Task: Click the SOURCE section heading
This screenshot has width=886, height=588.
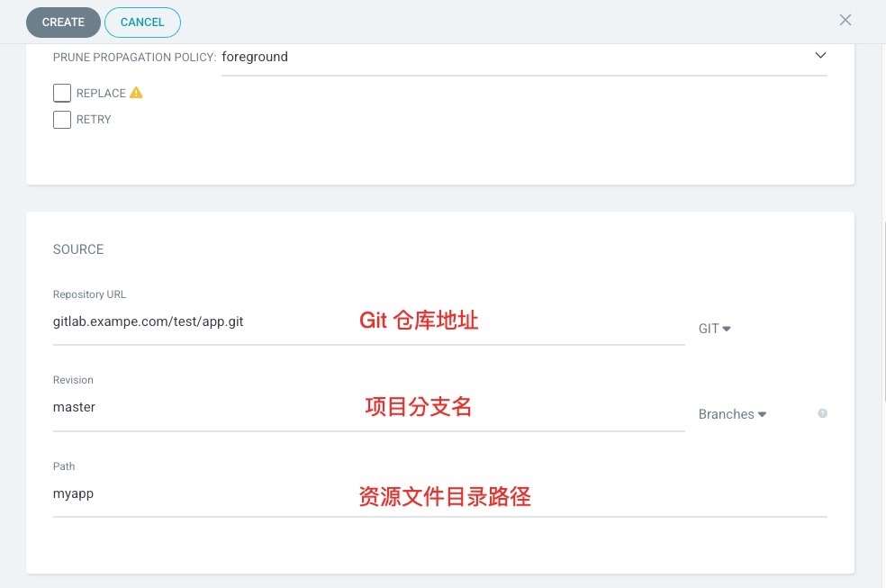Action: pyautogui.click(x=78, y=249)
